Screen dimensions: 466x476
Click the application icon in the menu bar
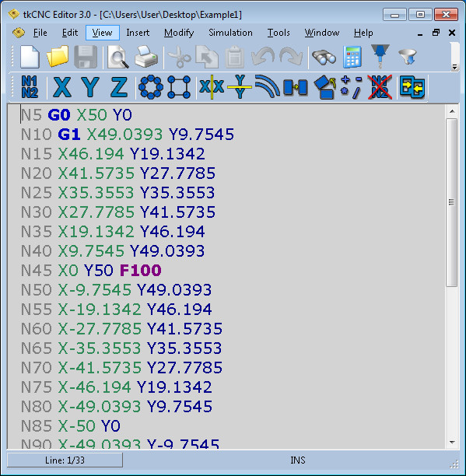[18, 33]
